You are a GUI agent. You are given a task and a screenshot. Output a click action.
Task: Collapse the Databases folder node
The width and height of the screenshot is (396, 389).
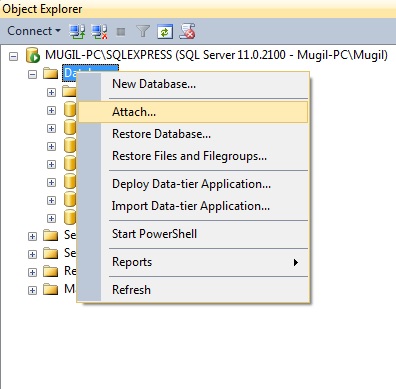(x=32, y=74)
